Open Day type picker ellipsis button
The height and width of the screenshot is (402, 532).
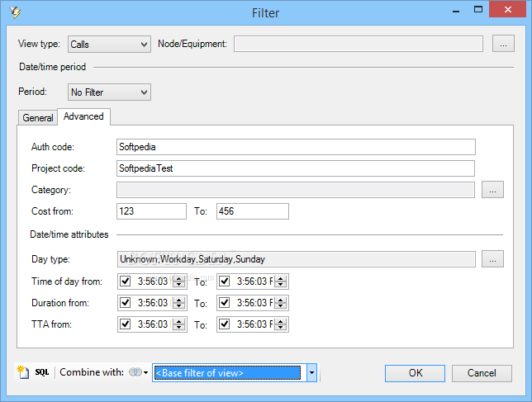(492, 259)
